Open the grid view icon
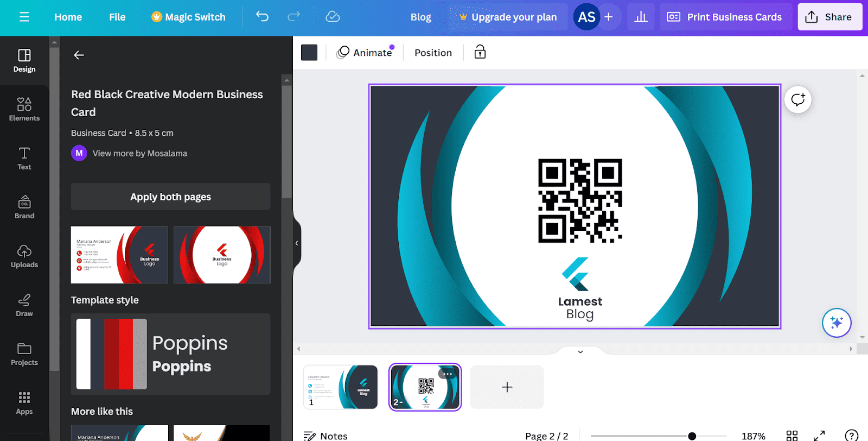Screen dimensions: 868x441 tap(792, 436)
